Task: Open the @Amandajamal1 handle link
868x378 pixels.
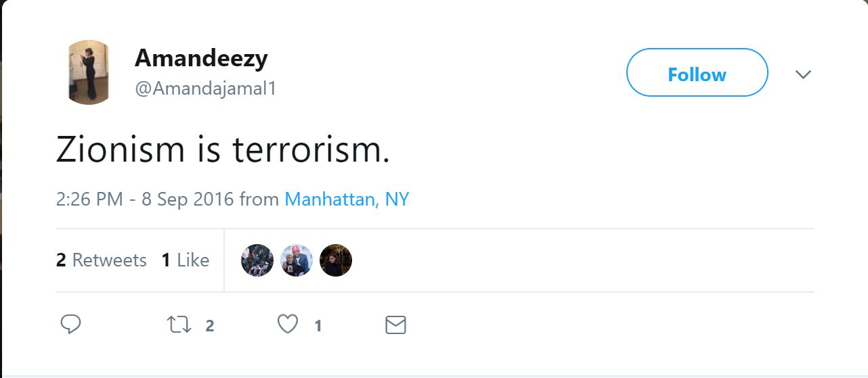Action: [x=206, y=89]
